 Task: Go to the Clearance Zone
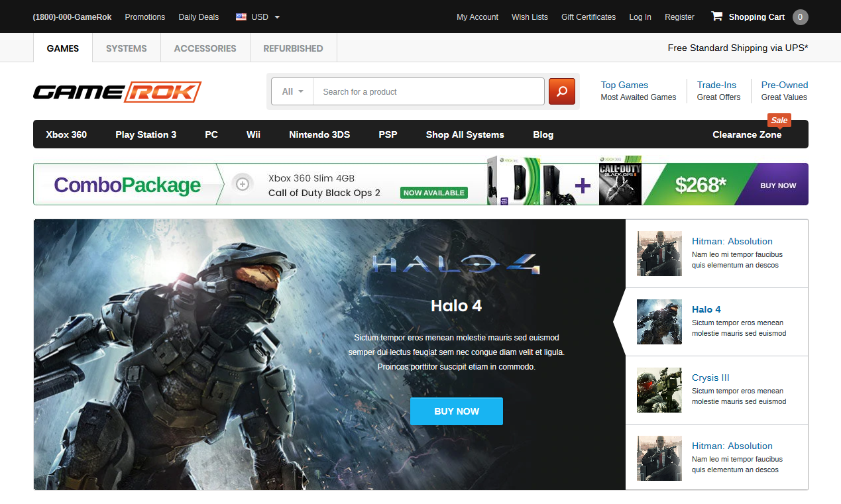point(747,134)
